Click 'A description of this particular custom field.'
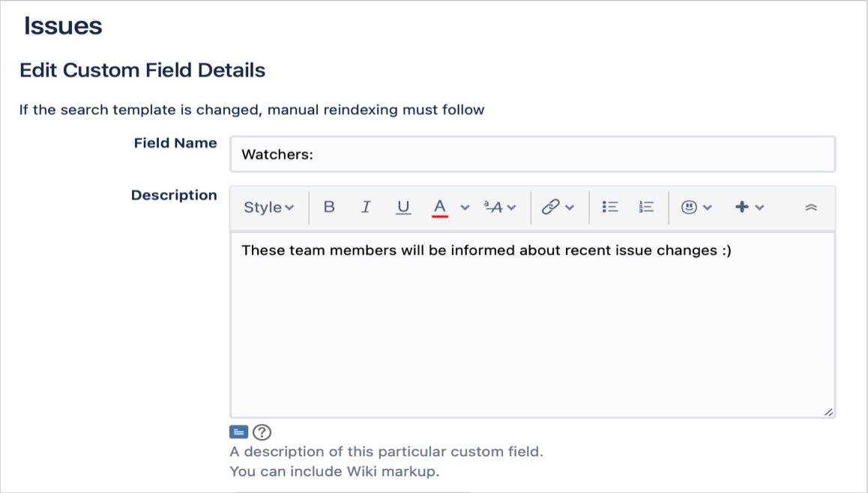This screenshot has width=868, height=493. (x=386, y=452)
